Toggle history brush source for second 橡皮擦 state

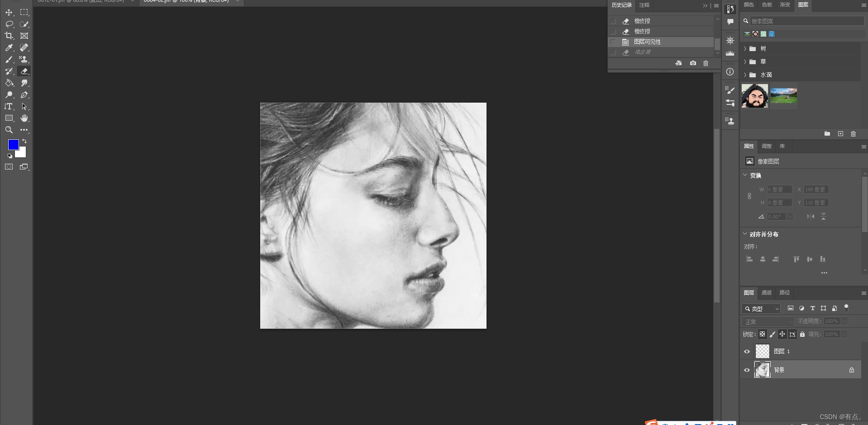click(613, 31)
